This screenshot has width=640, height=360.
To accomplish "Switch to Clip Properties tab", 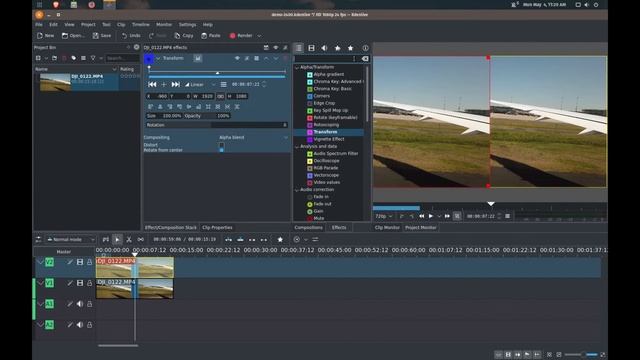I will coord(217,228).
